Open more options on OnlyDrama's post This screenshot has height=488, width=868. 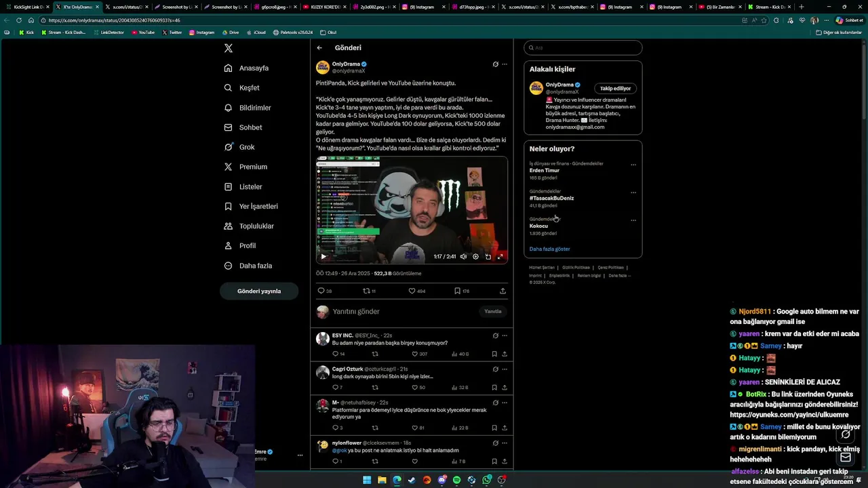tap(505, 64)
